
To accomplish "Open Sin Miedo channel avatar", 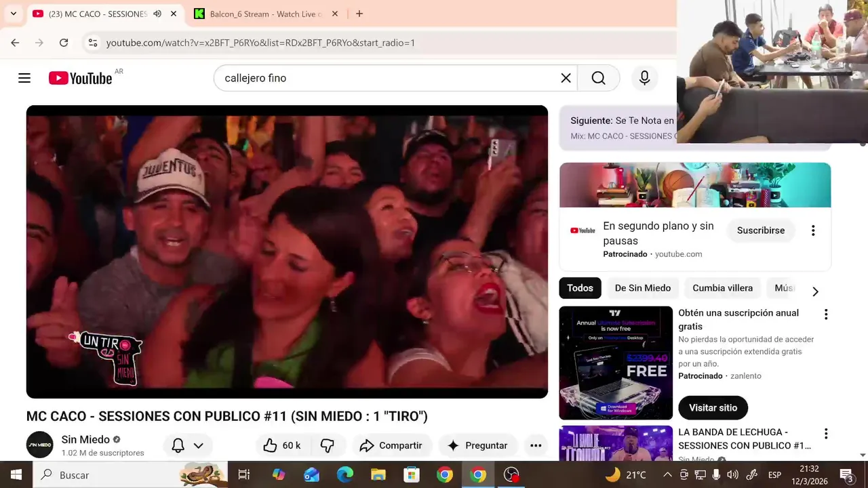I will pos(39,445).
